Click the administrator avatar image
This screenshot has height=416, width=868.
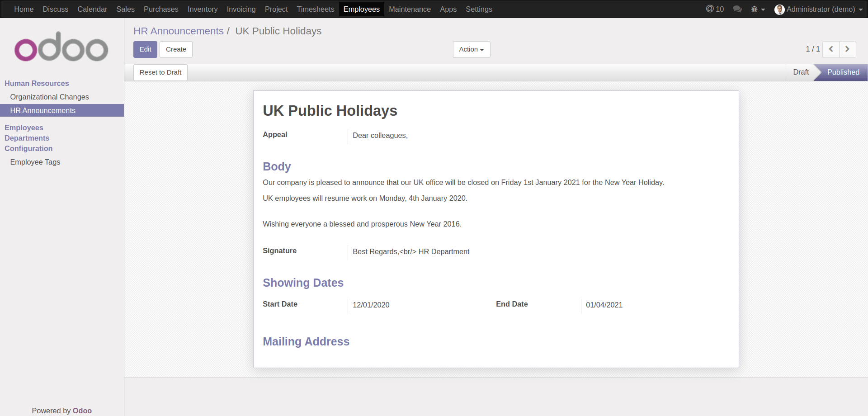779,9
